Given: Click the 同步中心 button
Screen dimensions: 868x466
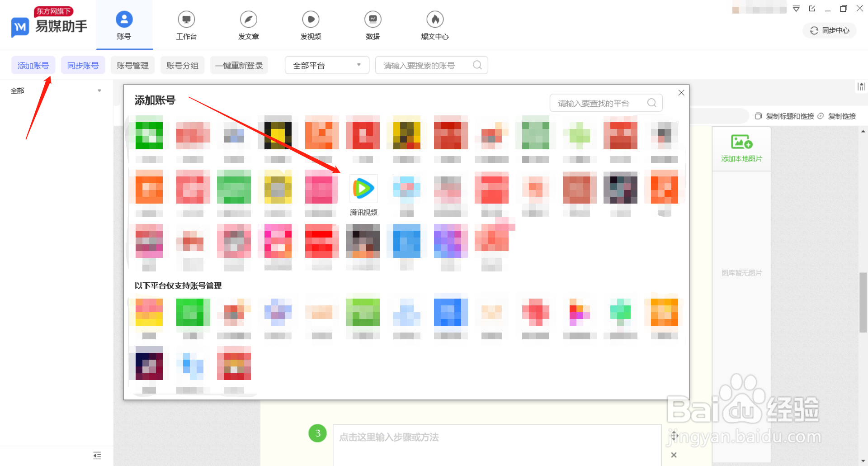Looking at the screenshot, I should (x=830, y=30).
